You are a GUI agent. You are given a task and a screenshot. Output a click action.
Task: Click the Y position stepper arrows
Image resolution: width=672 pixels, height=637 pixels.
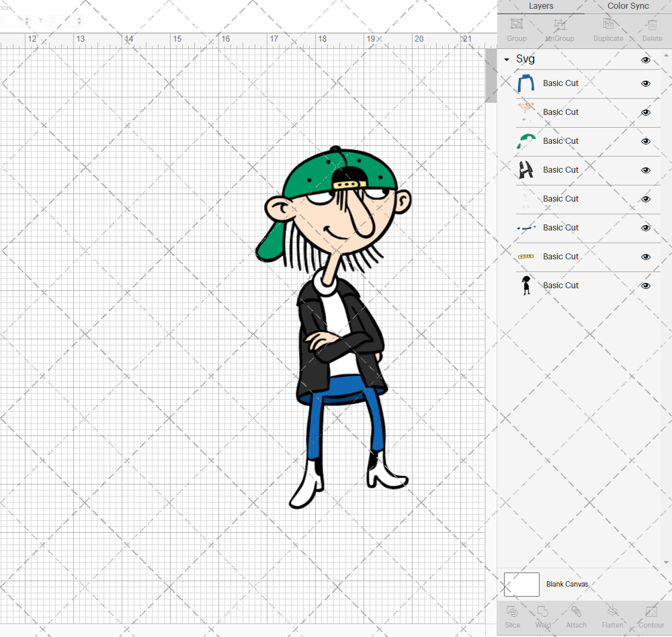point(79,20)
